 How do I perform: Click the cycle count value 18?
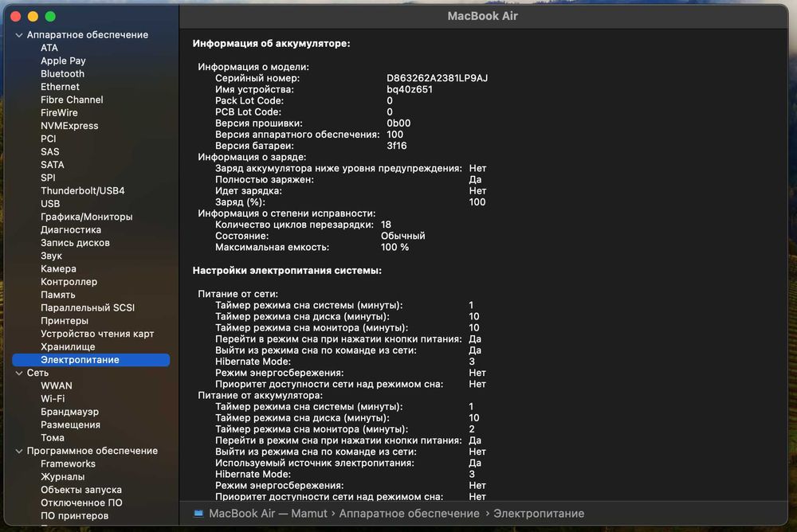pos(387,225)
